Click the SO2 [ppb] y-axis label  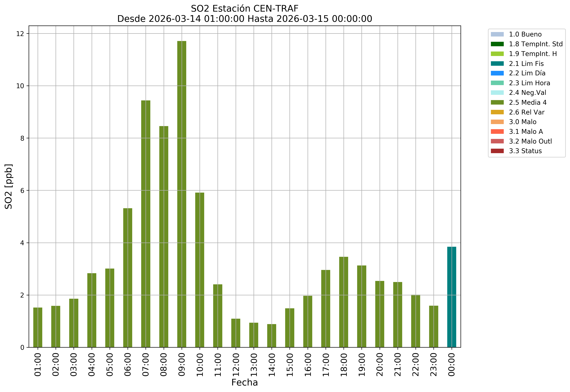click(x=9, y=186)
